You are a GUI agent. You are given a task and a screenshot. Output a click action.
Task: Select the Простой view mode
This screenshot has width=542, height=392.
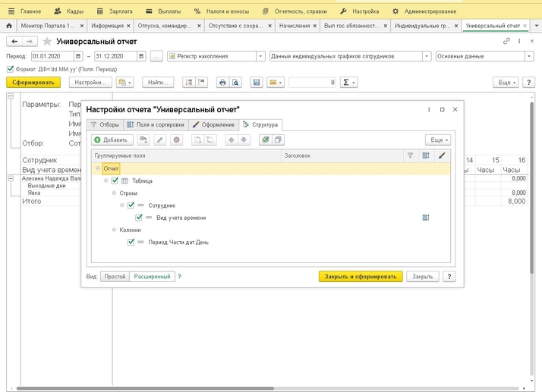point(115,277)
